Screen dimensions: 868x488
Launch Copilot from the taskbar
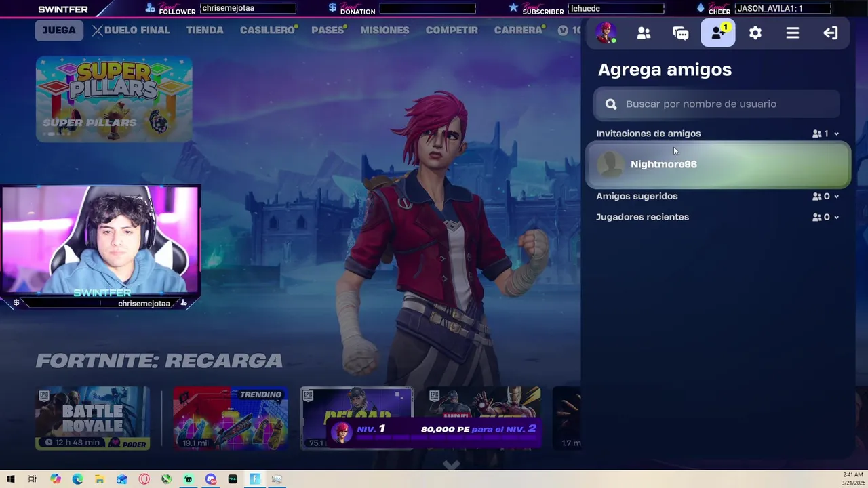click(55, 479)
